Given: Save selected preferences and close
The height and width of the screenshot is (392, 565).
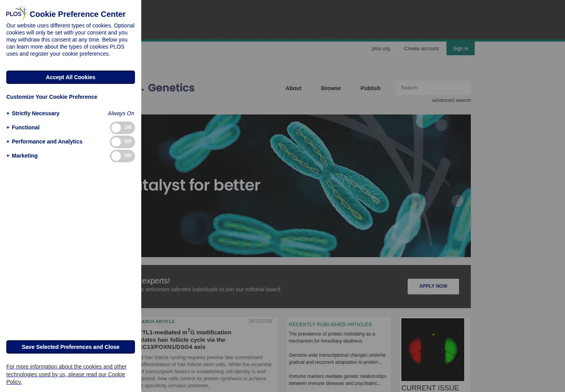Looking at the screenshot, I should click(71, 347).
